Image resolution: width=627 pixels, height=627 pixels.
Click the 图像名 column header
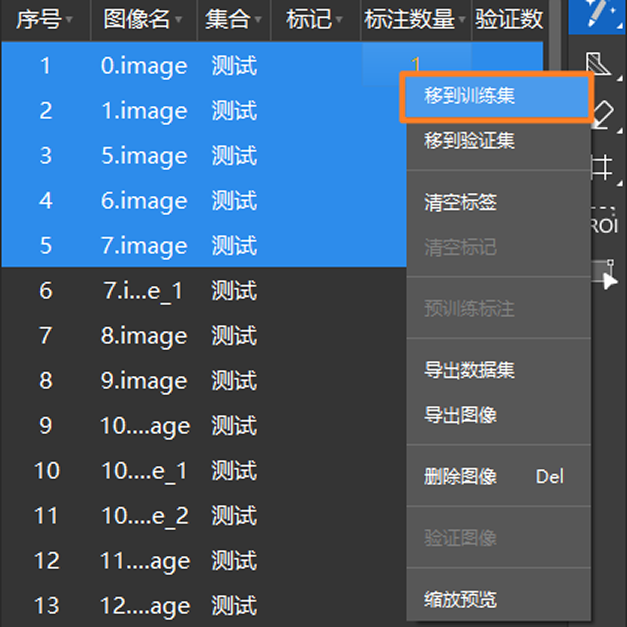coord(144,19)
